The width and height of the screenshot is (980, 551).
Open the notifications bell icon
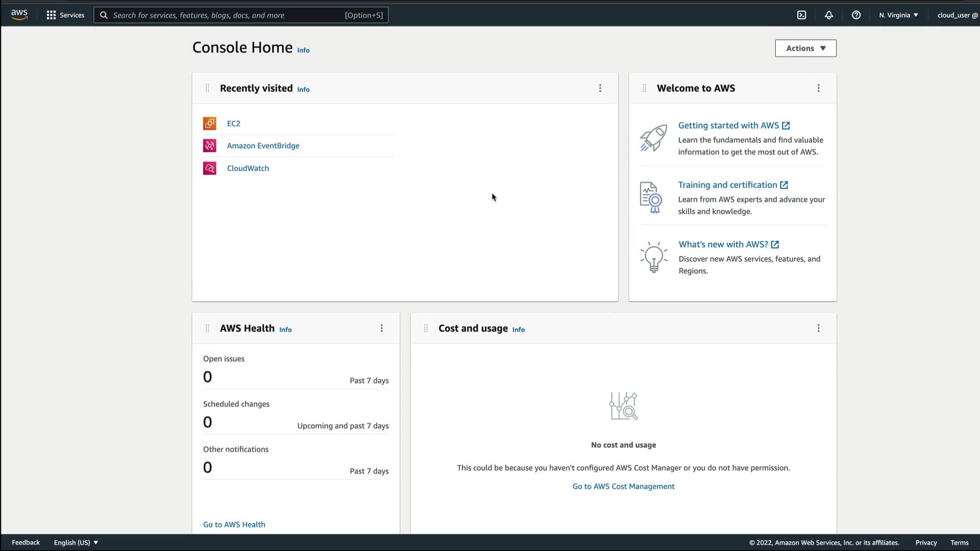click(x=829, y=15)
